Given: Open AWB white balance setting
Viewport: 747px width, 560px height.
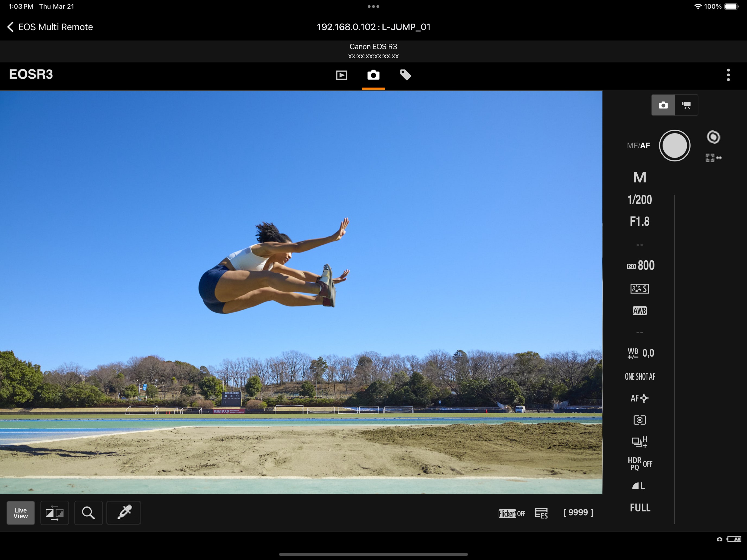Looking at the screenshot, I should [640, 311].
